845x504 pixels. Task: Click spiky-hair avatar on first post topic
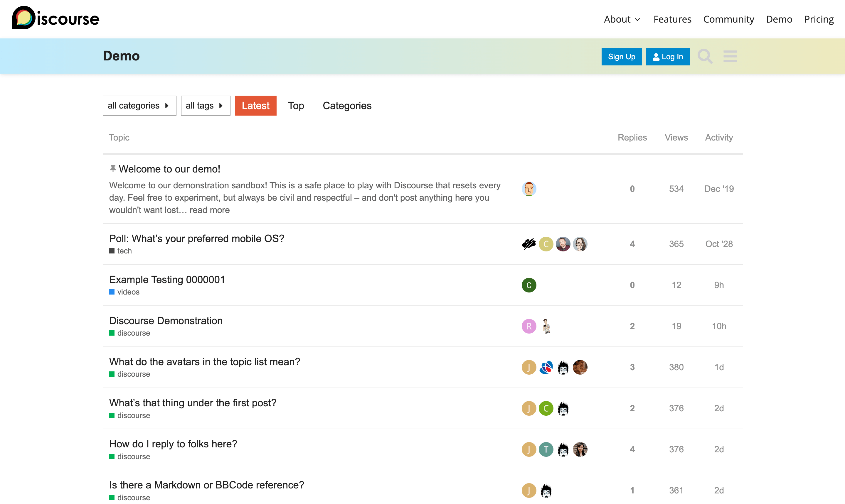(563, 408)
